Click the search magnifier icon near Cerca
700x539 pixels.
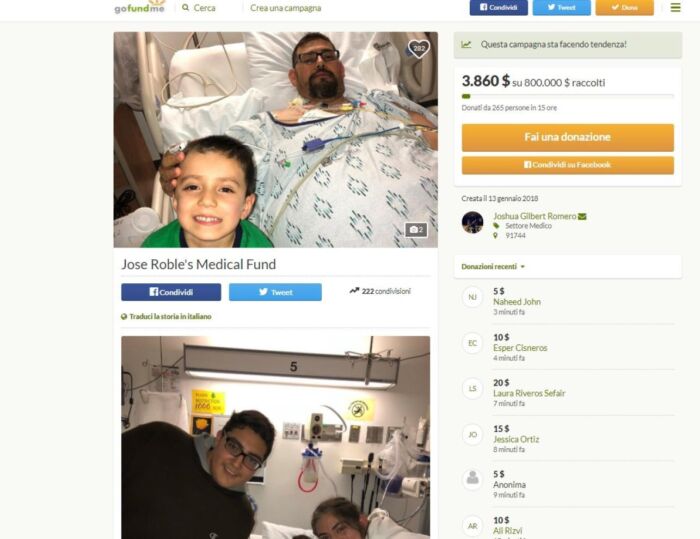(186, 8)
